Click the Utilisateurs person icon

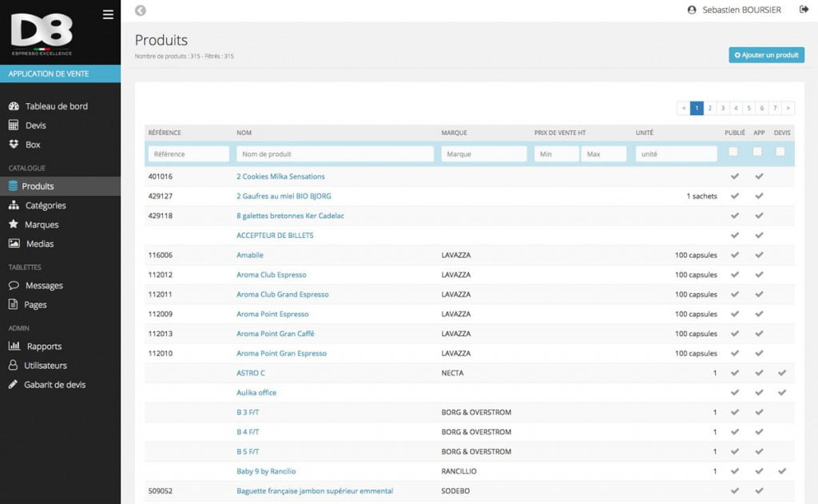tap(13, 365)
